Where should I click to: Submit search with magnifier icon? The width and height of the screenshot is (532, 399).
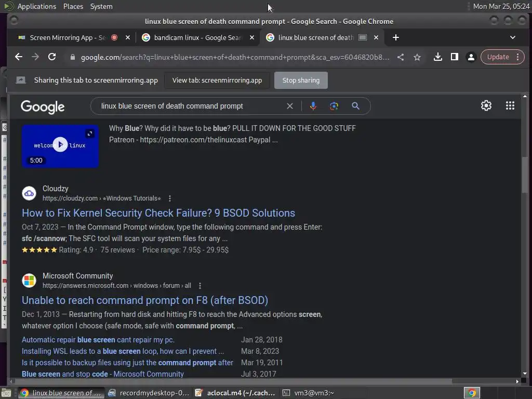[355, 106]
